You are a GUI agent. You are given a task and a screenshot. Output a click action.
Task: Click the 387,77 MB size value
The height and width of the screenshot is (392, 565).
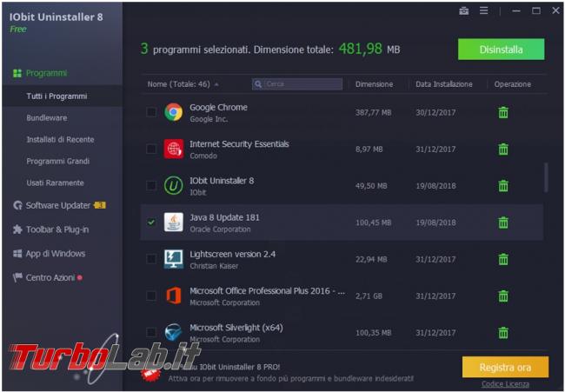click(373, 112)
